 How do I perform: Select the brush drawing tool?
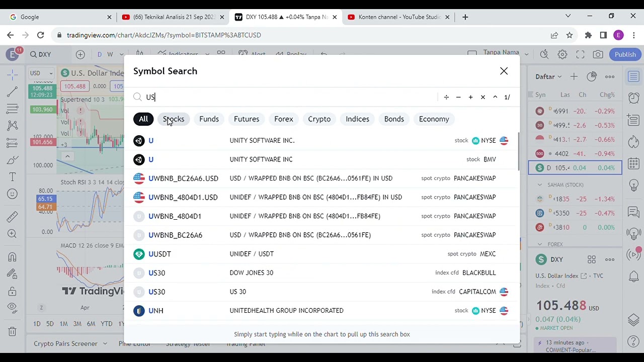point(13,160)
